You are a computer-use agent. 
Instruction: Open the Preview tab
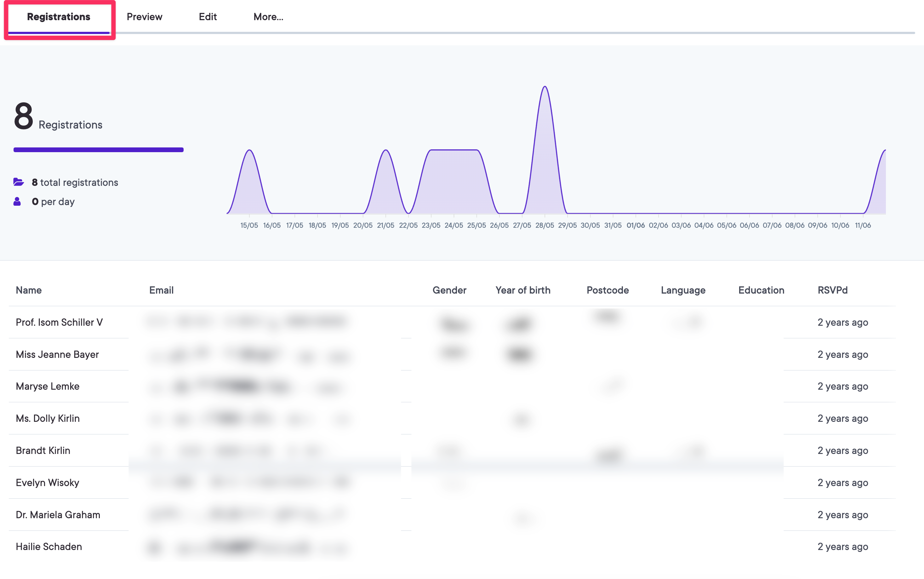145,16
